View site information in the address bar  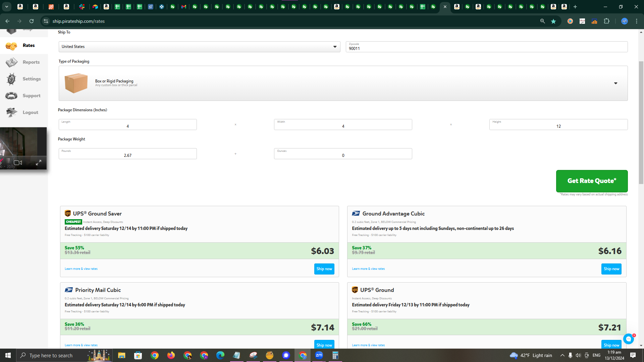pyautogui.click(x=46, y=21)
